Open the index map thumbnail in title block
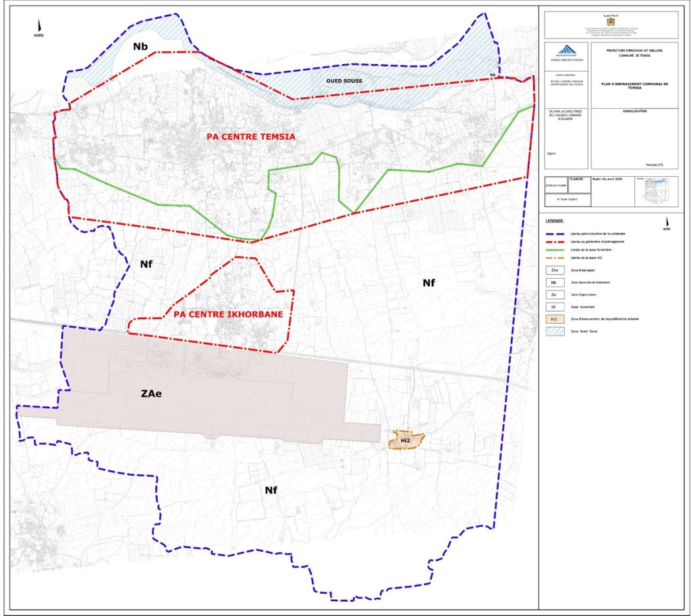The image size is (691, 616). pyautogui.click(x=657, y=191)
